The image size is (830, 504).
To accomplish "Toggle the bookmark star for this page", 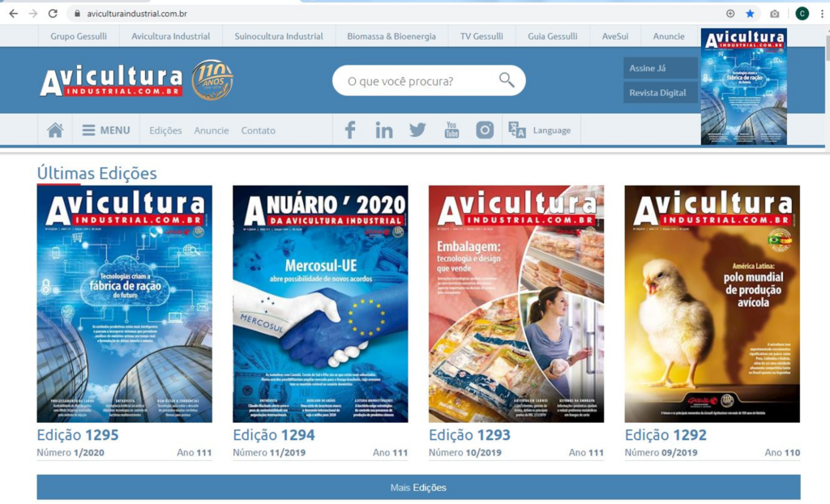I will click(750, 14).
